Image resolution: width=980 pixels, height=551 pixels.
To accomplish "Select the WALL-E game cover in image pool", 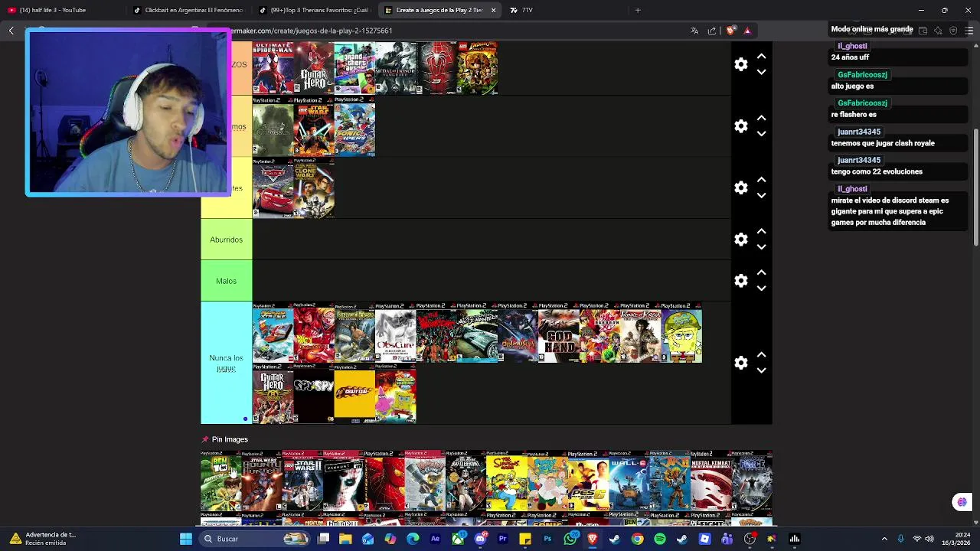I will click(x=629, y=481).
